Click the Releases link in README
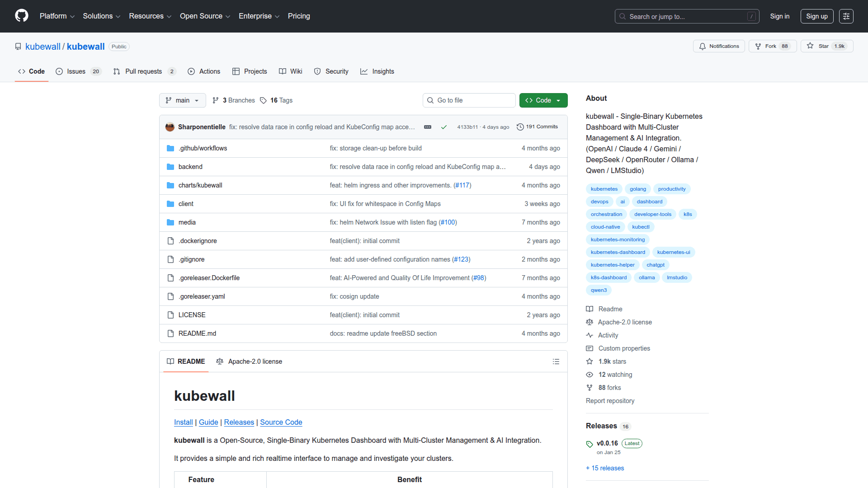 [239, 422]
